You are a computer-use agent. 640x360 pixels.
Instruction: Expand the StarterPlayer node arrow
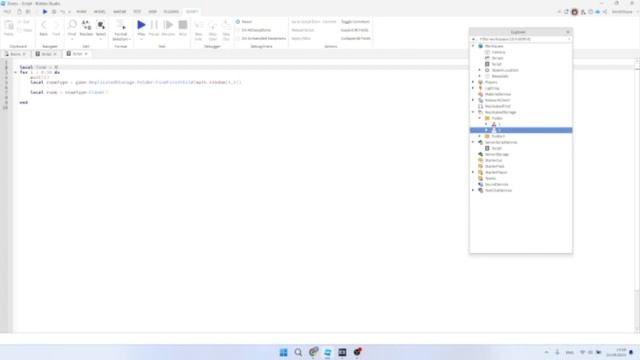pyautogui.click(x=473, y=172)
